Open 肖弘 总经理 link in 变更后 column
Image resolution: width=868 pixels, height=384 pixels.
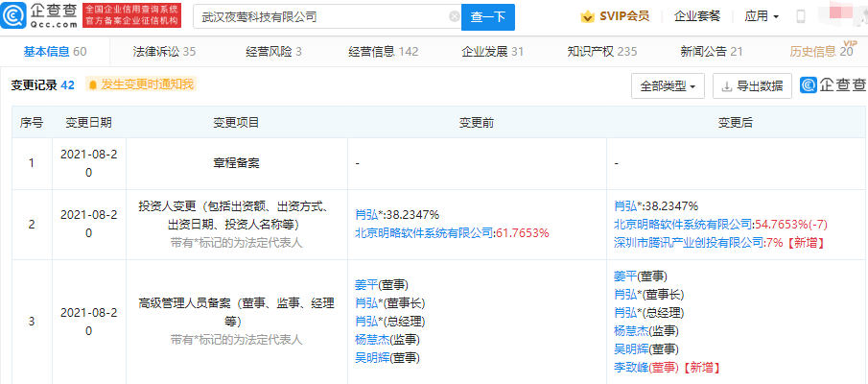tap(625, 313)
